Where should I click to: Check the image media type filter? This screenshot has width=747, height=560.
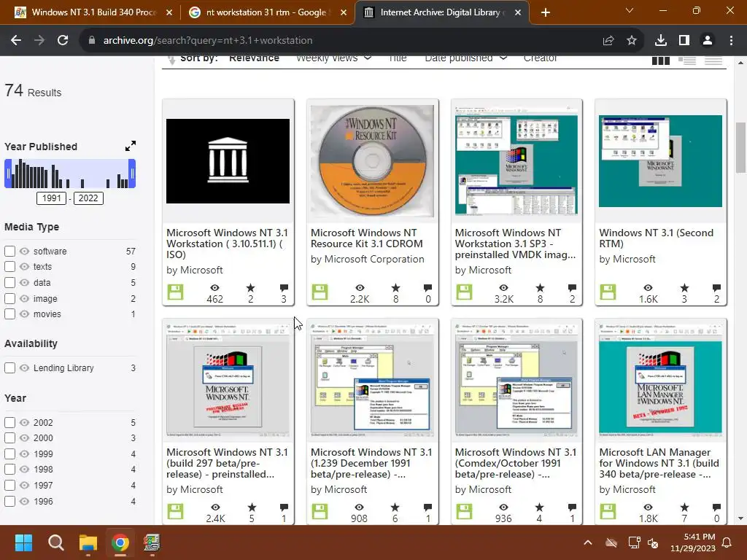[9, 298]
